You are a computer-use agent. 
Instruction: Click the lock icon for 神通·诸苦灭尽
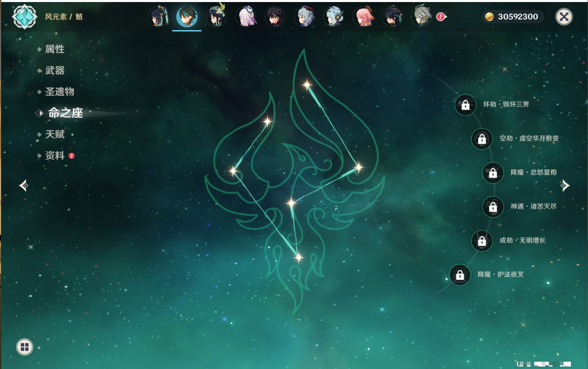click(x=493, y=207)
